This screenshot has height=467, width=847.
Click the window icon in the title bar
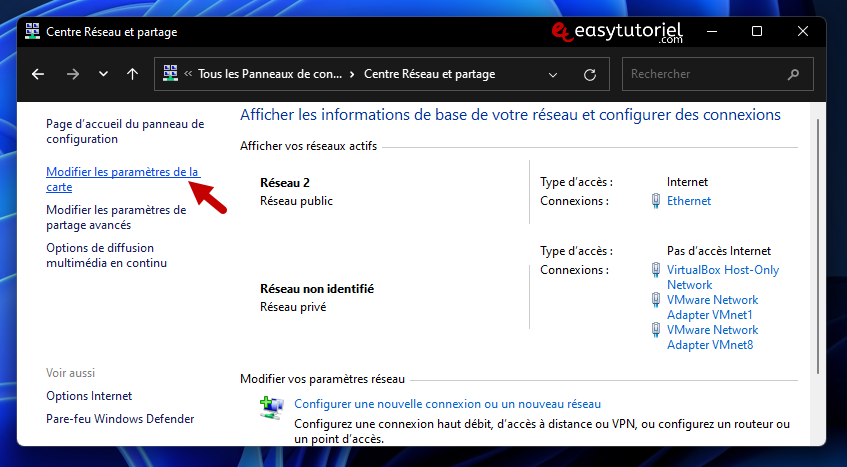pyautogui.click(x=32, y=32)
